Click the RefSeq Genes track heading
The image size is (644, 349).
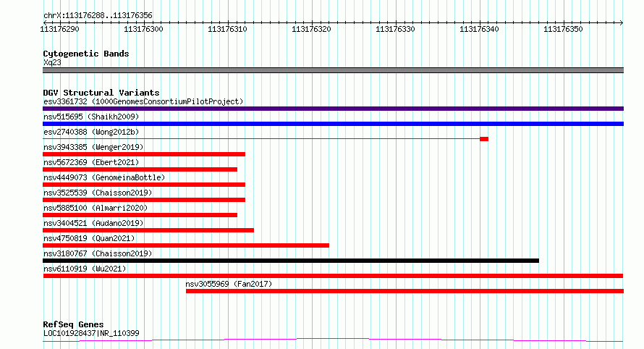click(x=73, y=325)
